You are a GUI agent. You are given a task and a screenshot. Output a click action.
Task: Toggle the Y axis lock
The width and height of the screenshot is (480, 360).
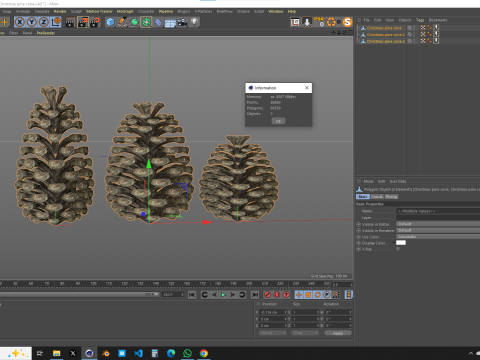[32, 22]
